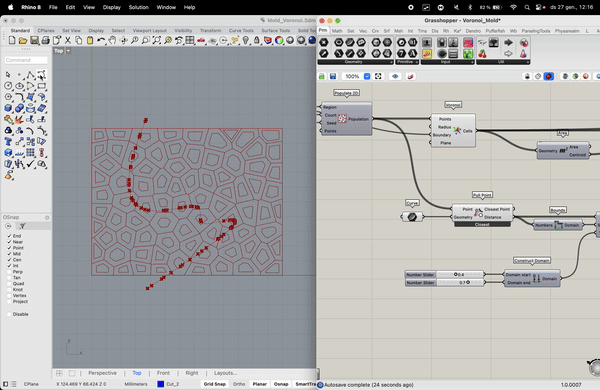This screenshot has width=600, height=390.
Task: Click the Save disk icon in Rhino toolbar
Action: coord(34,40)
